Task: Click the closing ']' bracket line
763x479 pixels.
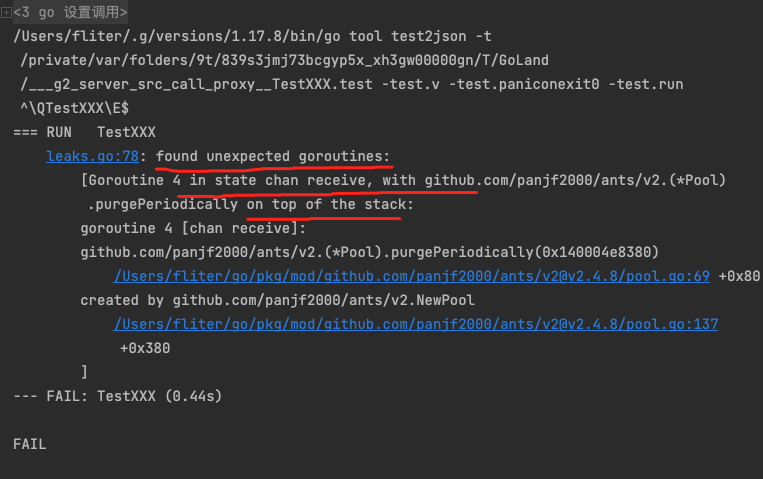Action: click(x=85, y=372)
